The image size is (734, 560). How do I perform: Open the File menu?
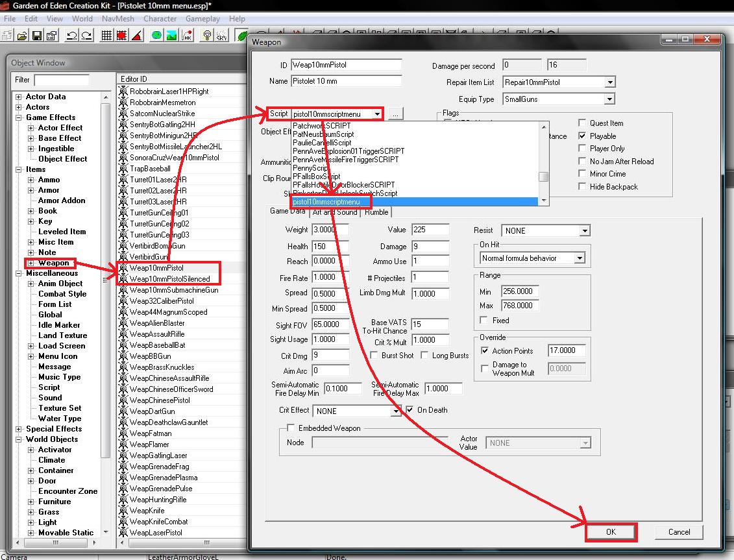tap(10, 19)
